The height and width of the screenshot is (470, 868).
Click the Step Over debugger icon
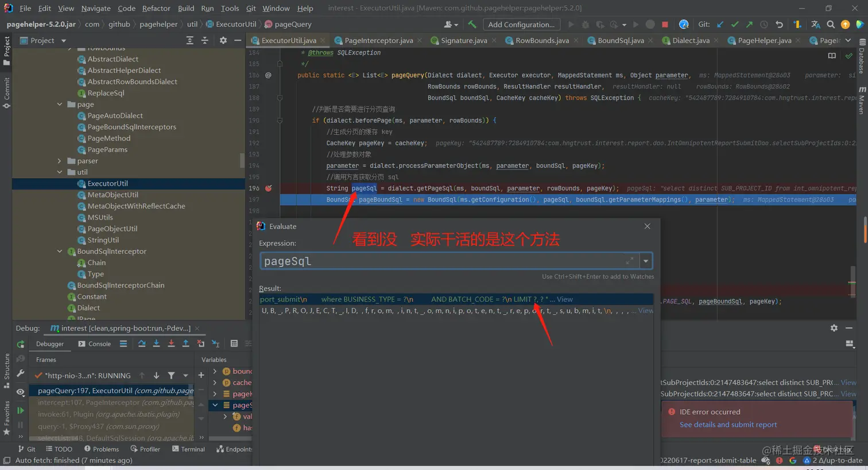tap(142, 344)
